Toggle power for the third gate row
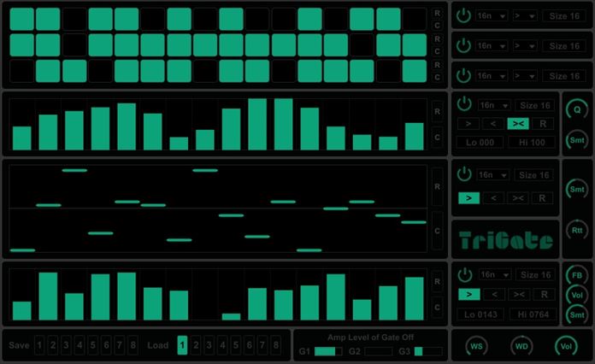Viewport: 595px width, 364px height. pyautogui.click(x=463, y=75)
